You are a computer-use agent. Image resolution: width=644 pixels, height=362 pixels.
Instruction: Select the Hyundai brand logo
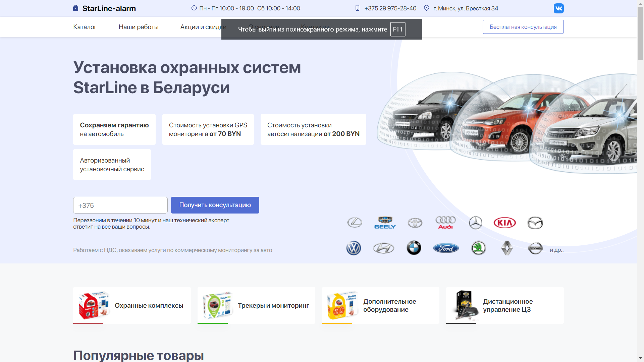click(383, 248)
